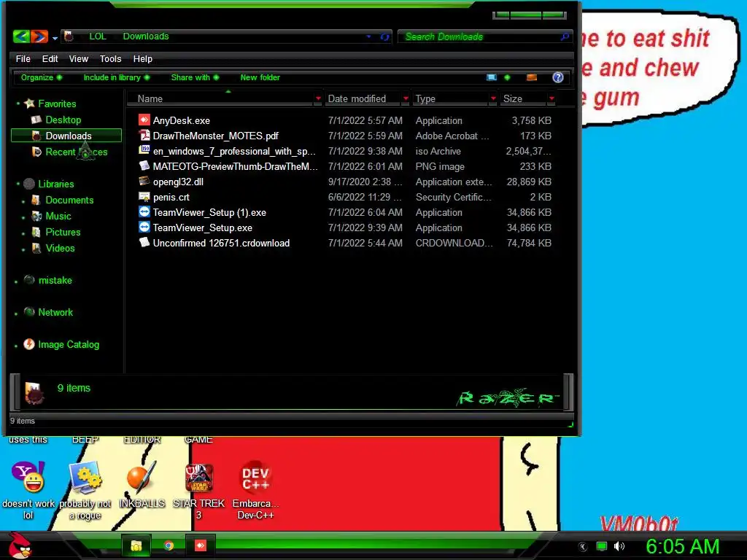Click the Explorer taskbar button
Image resolution: width=747 pixels, height=560 pixels.
point(136,545)
